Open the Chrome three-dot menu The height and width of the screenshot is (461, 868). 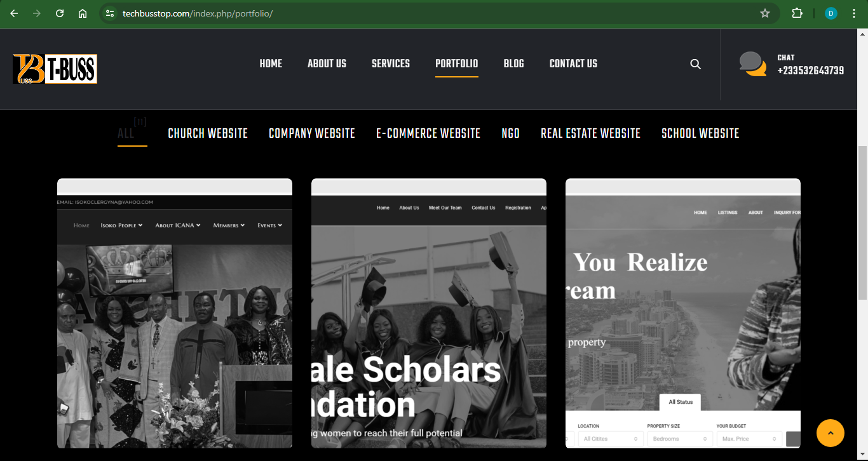(854, 13)
